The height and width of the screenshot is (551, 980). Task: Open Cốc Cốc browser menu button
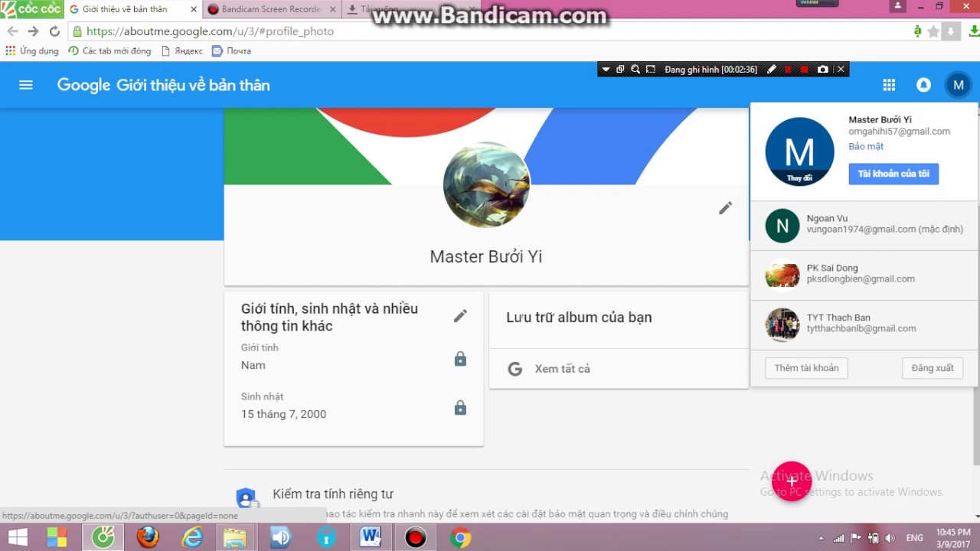(x=32, y=9)
